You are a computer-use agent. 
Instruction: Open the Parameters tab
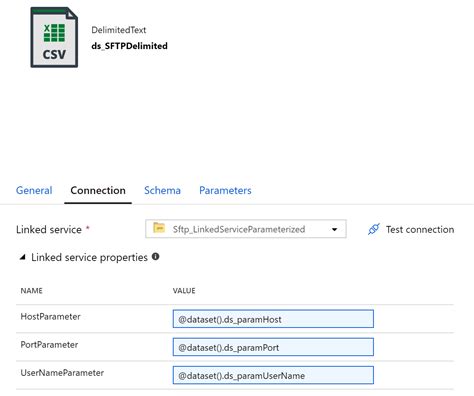pyautogui.click(x=225, y=190)
